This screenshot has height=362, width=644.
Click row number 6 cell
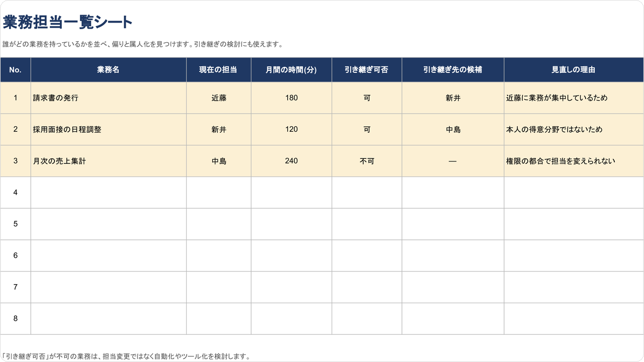click(x=16, y=255)
